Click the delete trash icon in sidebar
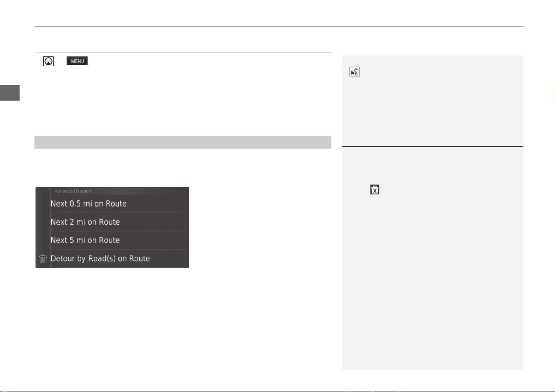 [375, 189]
